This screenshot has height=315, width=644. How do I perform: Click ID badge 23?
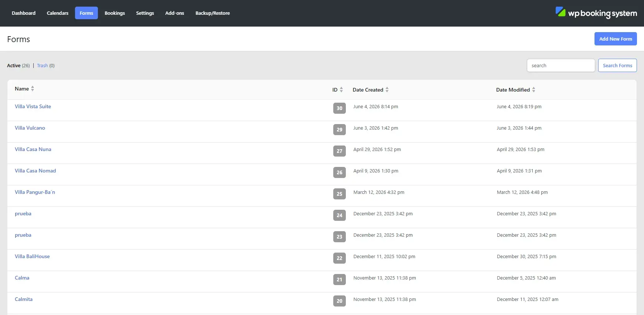340,237
